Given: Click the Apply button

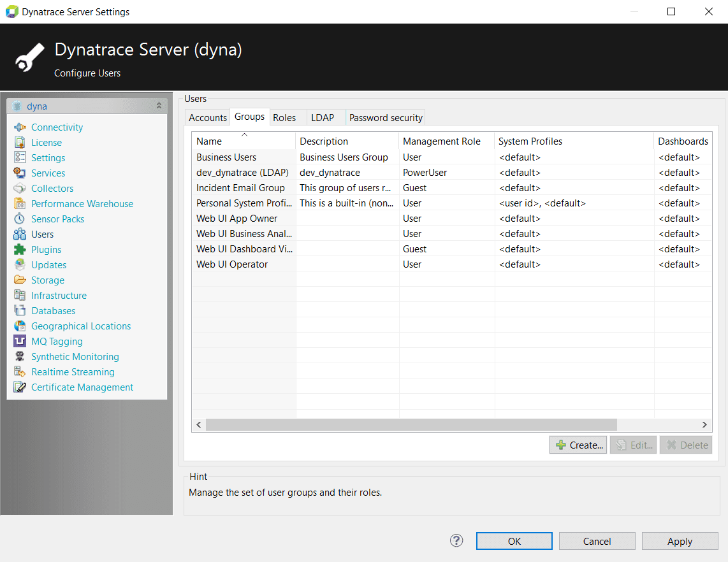Looking at the screenshot, I should pyautogui.click(x=680, y=541).
